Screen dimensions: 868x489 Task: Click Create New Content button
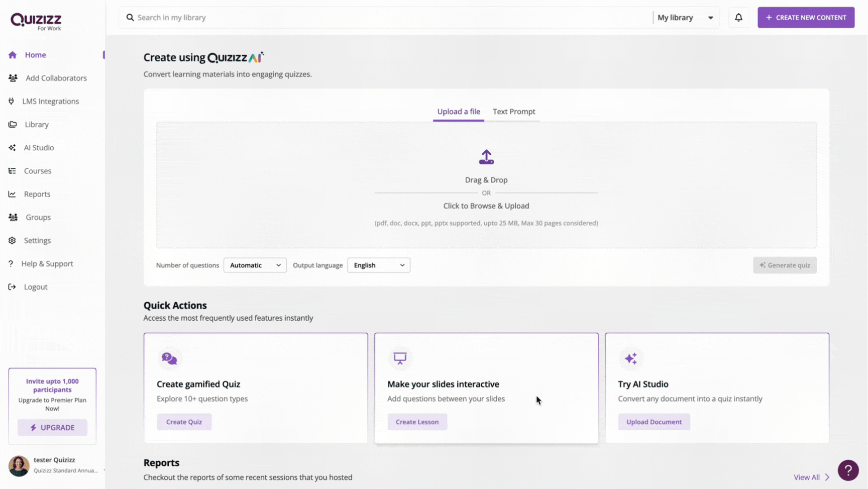click(x=806, y=18)
